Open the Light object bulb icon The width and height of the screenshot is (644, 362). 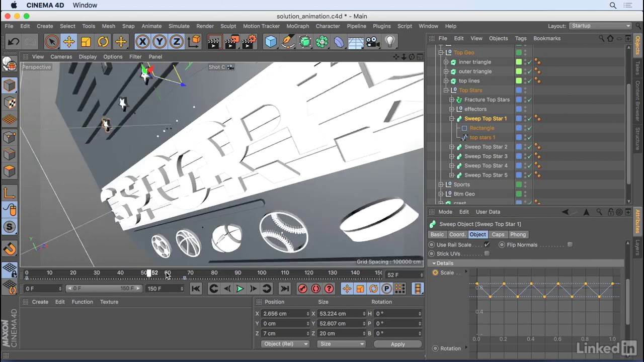pyautogui.click(x=390, y=42)
